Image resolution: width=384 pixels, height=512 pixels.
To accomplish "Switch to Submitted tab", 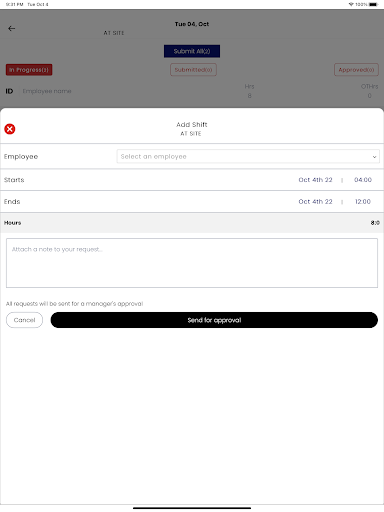I will pyautogui.click(x=193, y=70).
